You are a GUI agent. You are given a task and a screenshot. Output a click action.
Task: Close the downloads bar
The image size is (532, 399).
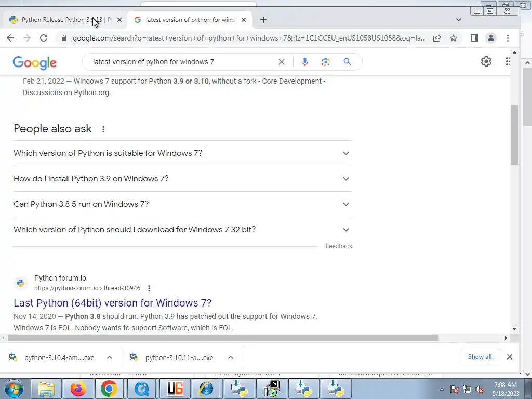coord(510,357)
